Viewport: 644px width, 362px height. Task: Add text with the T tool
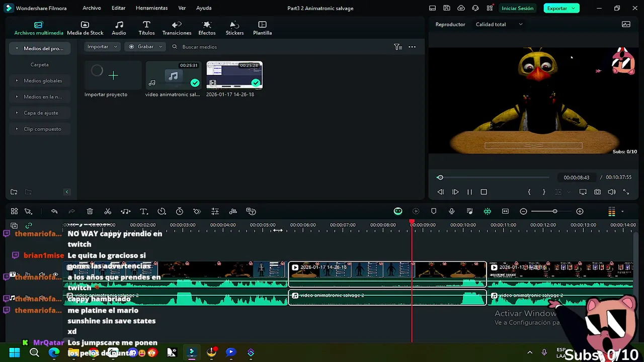coord(143,212)
